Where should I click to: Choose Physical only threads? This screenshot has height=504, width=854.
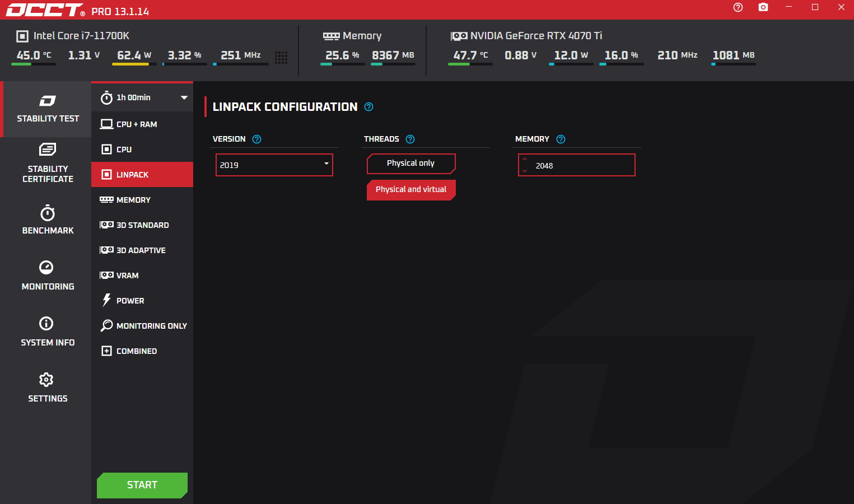pyautogui.click(x=411, y=164)
